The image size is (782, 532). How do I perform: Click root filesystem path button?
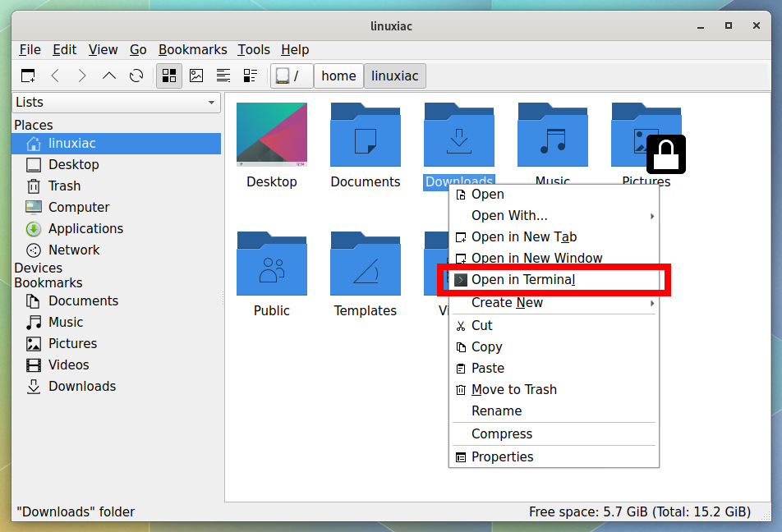(x=292, y=76)
